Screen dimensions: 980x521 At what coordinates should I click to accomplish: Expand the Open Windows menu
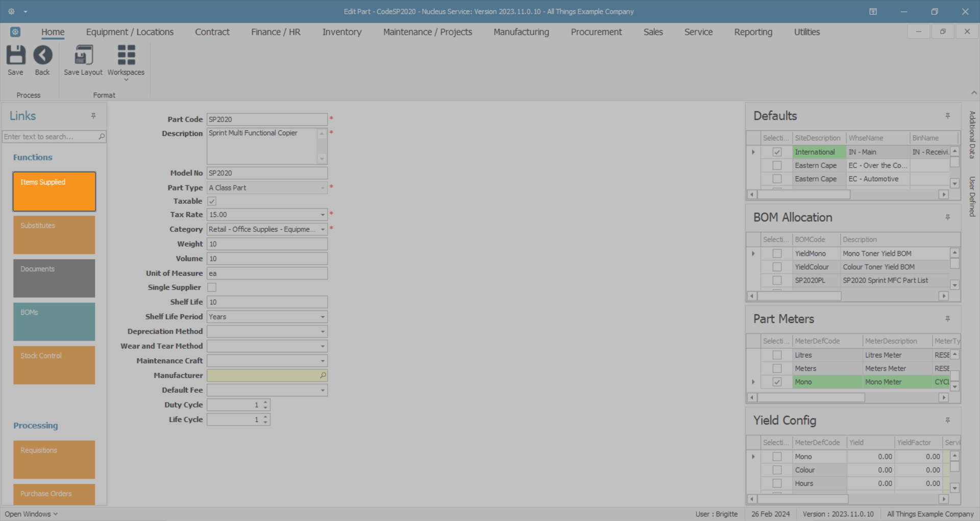coord(31,514)
